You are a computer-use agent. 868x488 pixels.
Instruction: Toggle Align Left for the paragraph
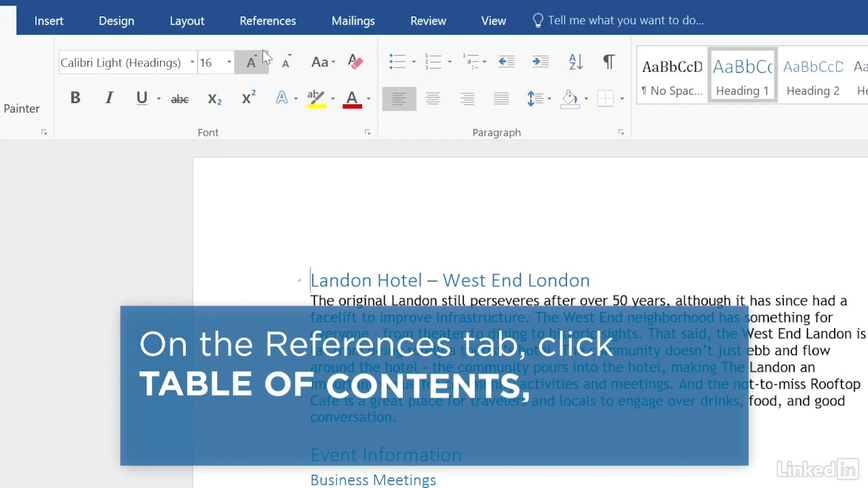coord(399,99)
